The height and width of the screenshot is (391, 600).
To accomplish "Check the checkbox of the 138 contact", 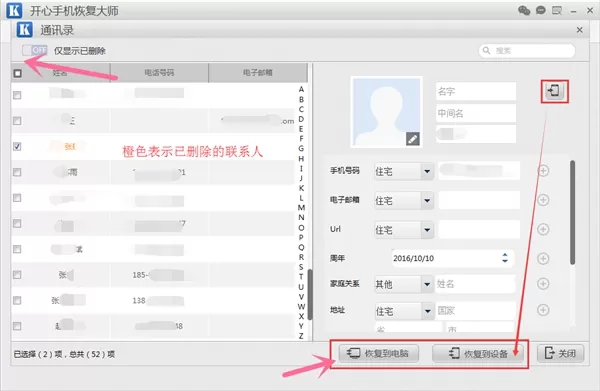I will (x=17, y=300).
